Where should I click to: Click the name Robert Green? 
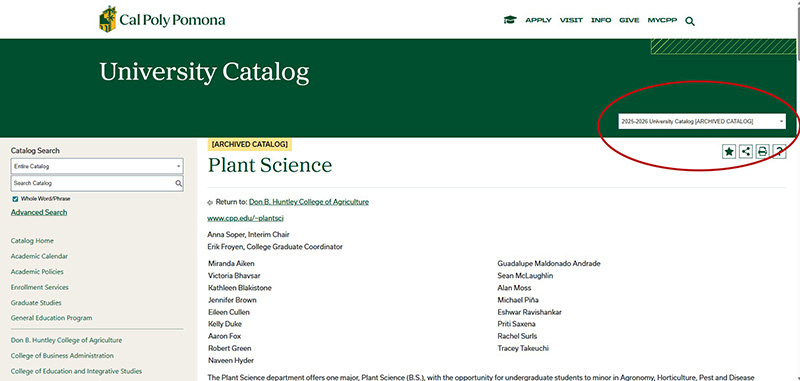tap(230, 348)
